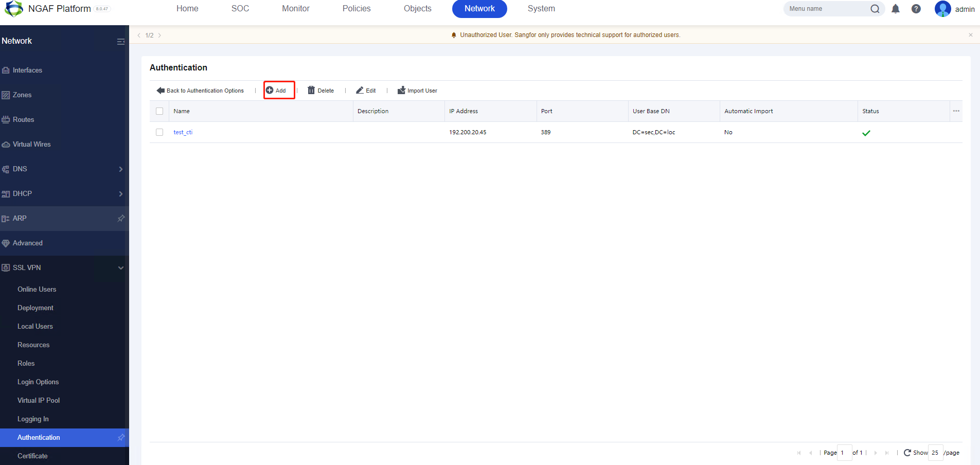Open the System top menu
This screenshot has height=465, width=980.
click(x=541, y=9)
